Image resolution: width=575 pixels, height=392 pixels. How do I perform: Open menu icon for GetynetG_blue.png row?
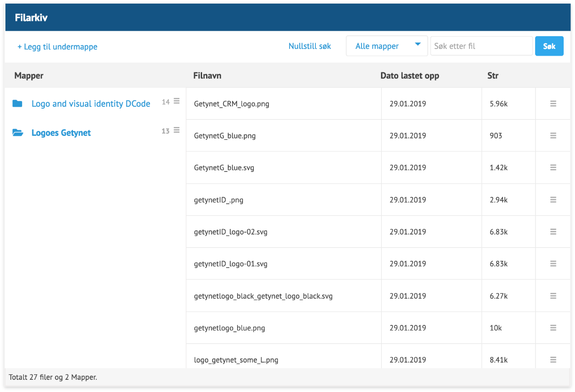(553, 135)
